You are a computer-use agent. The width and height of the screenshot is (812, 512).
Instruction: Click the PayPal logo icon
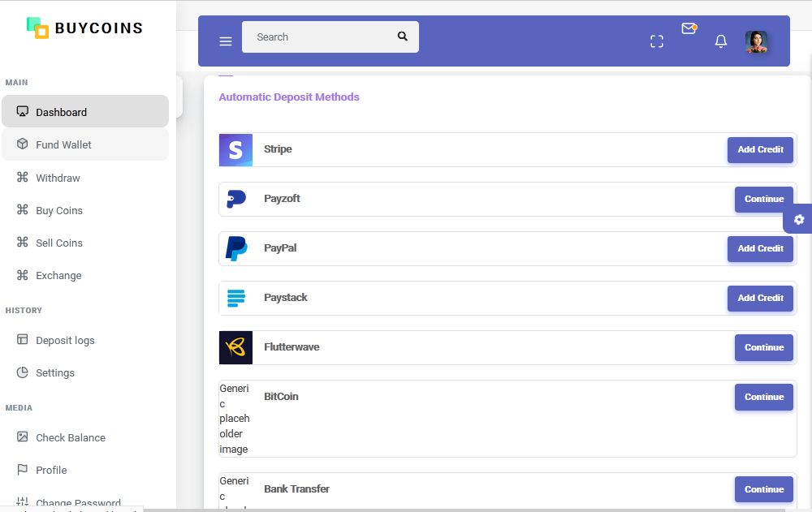[x=236, y=248]
